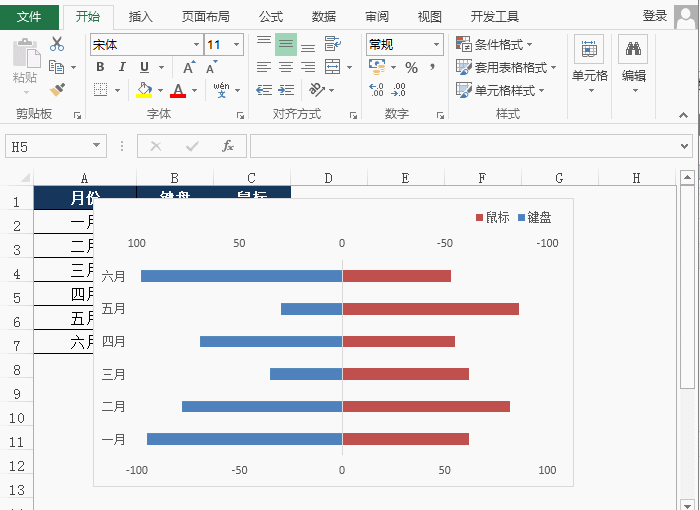Select the Format Painter brush icon

pyautogui.click(x=57, y=90)
